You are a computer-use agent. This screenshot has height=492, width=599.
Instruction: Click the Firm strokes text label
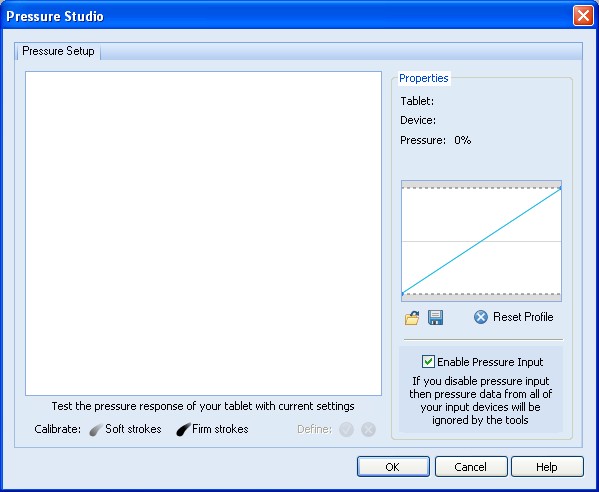(x=220, y=429)
